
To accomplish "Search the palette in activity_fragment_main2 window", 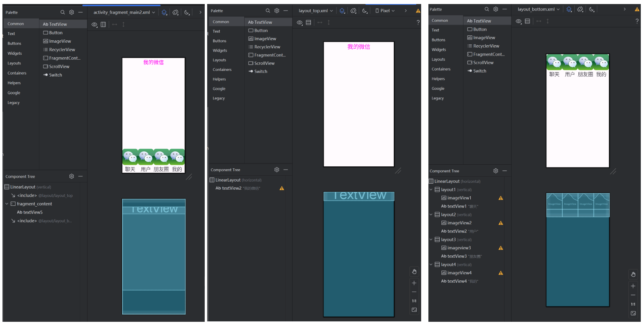I will click(x=62, y=12).
